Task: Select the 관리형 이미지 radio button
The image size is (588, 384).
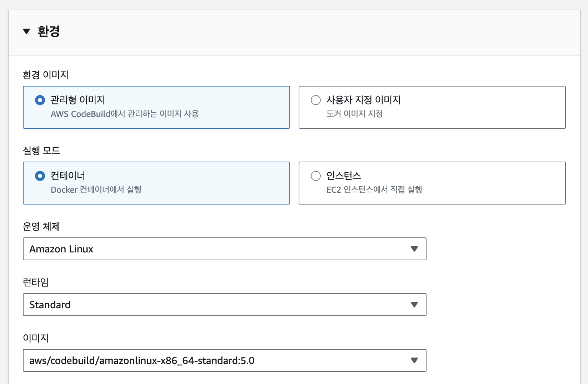Action: [40, 100]
